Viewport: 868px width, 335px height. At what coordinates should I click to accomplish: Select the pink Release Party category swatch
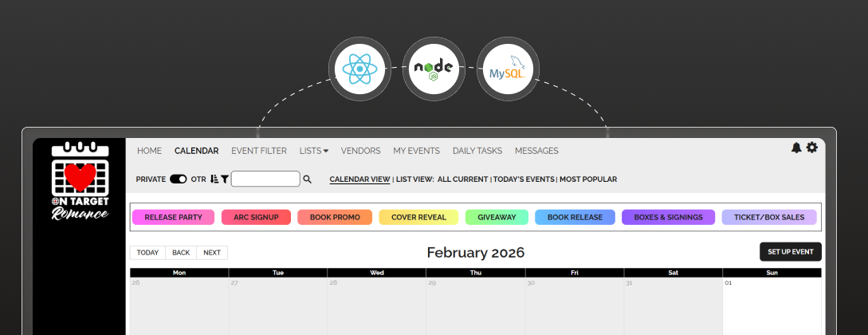173,217
